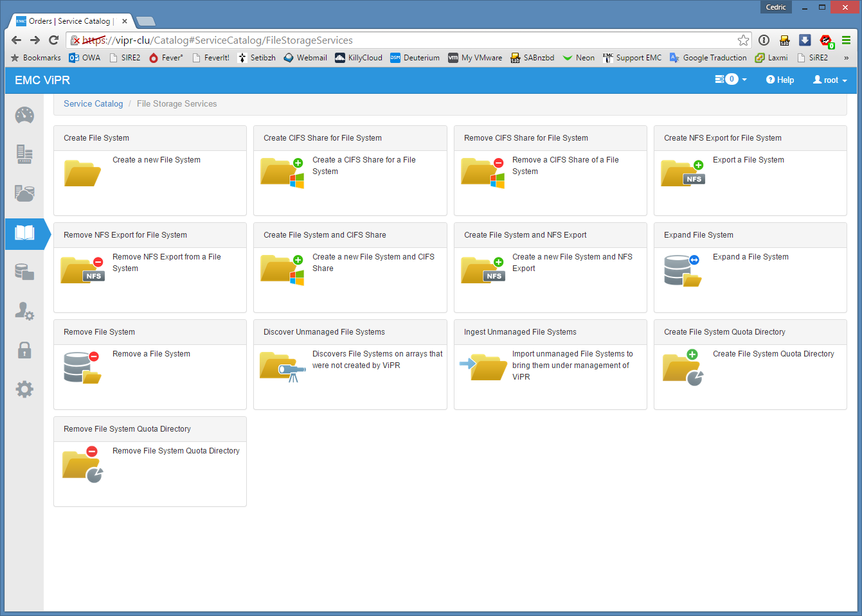This screenshot has height=616, width=862.
Task: Click the Ingest Unmanaged File Systems arrow-folder icon
Action: point(483,367)
